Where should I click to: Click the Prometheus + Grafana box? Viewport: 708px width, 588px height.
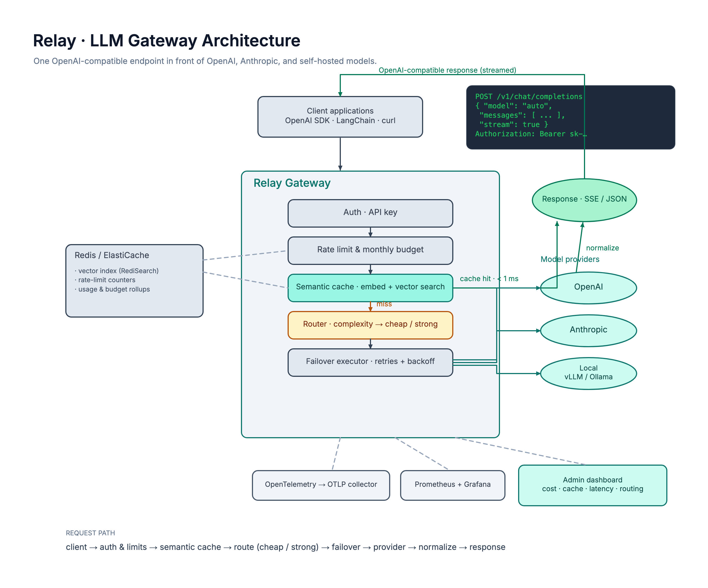click(x=453, y=485)
